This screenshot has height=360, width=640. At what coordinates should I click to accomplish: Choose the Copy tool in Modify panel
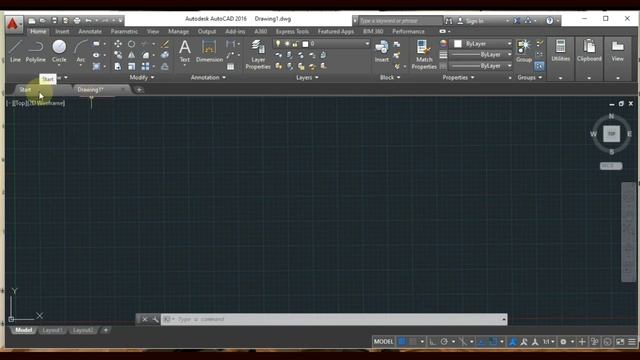click(x=118, y=55)
